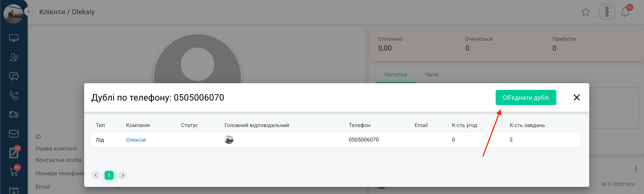
Task: Switch to the Нотатки tab
Action: tap(395, 75)
